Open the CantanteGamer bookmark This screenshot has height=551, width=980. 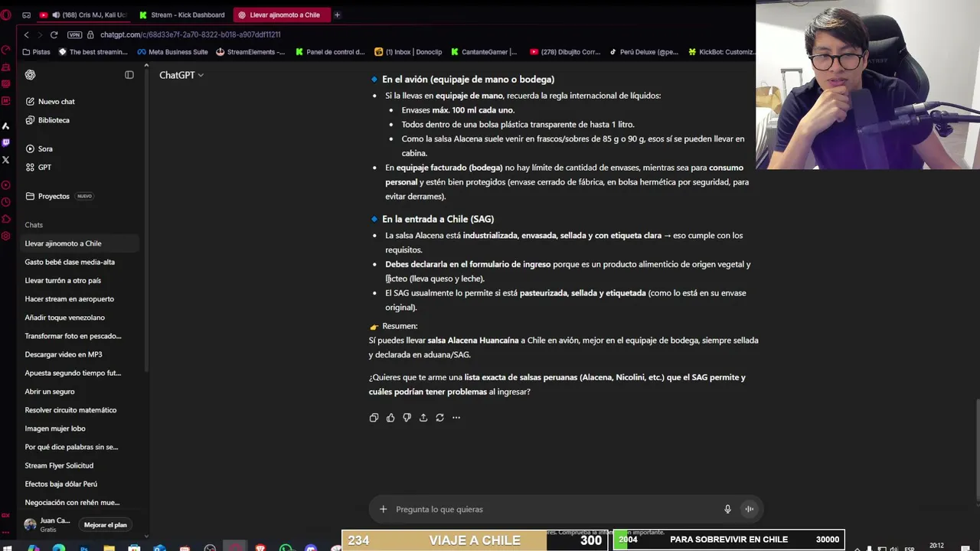[484, 52]
